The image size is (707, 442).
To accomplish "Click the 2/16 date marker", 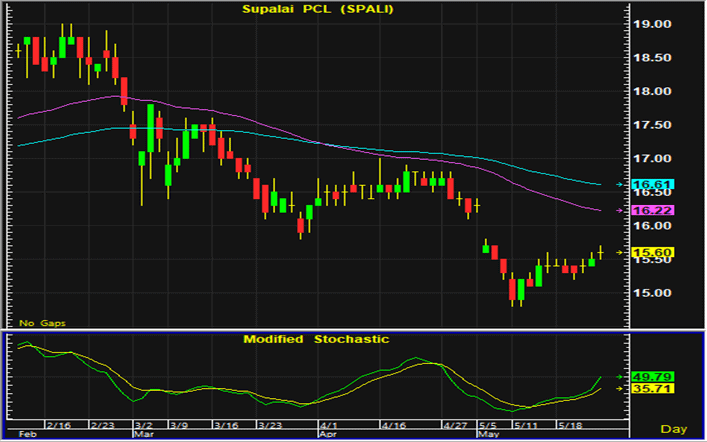I will 59,425.
